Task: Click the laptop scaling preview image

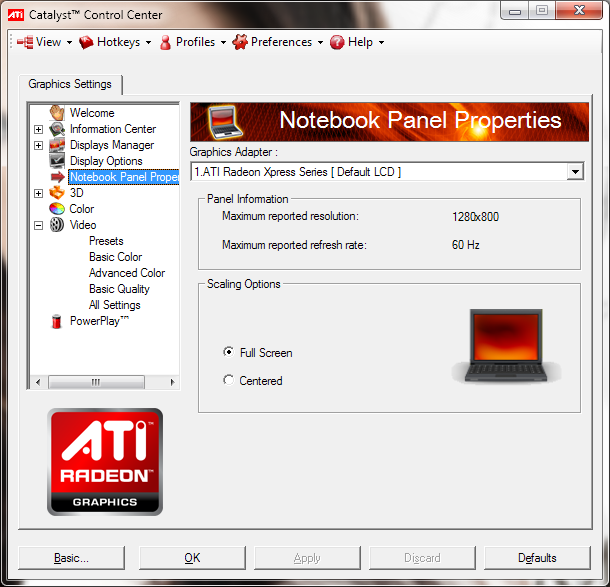Action: (506, 345)
